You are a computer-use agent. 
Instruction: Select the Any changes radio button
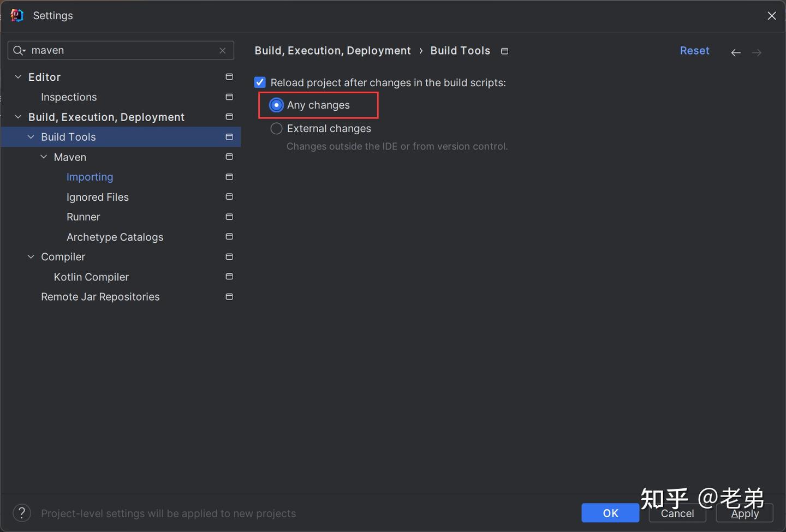click(277, 105)
